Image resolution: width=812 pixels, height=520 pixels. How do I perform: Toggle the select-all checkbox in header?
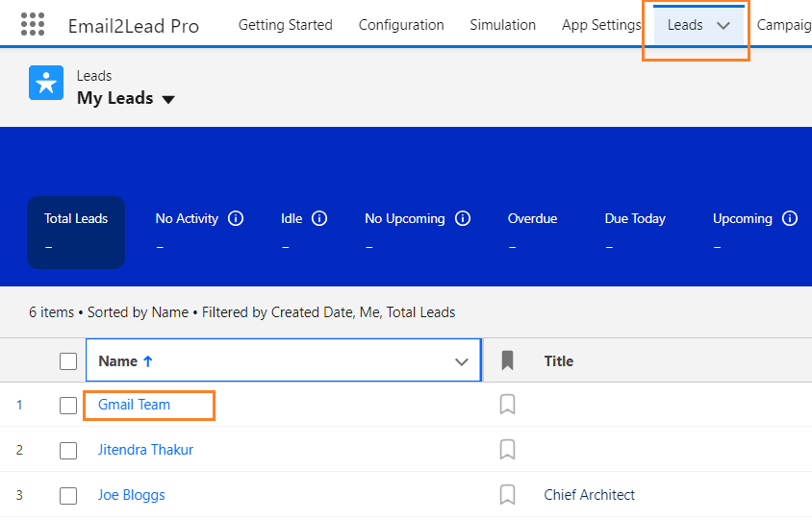[68, 361]
